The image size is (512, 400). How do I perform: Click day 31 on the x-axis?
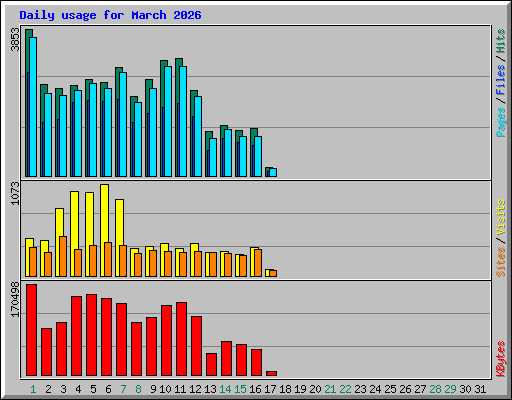pyautogui.click(x=480, y=389)
